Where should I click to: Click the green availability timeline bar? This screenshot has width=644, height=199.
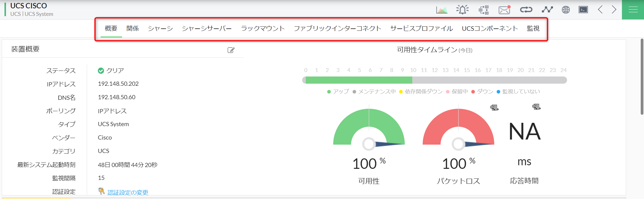pyautogui.click(x=359, y=80)
